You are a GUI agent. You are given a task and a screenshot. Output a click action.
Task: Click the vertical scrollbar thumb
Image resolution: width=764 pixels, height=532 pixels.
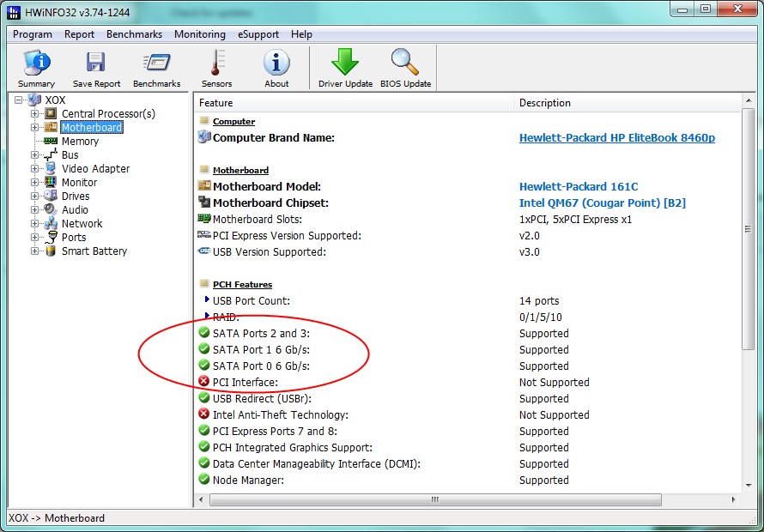coord(749,229)
